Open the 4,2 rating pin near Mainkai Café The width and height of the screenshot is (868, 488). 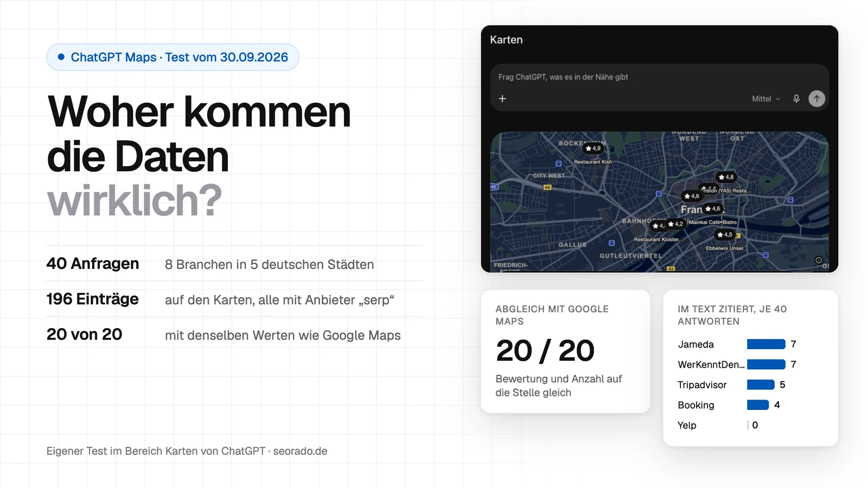click(x=675, y=224)
